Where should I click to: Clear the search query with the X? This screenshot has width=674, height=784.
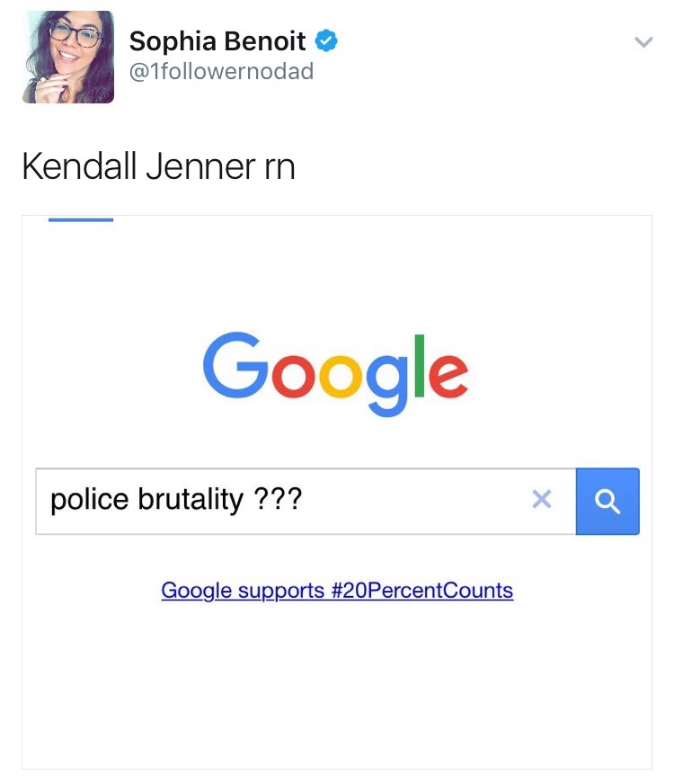coord(542,499)
